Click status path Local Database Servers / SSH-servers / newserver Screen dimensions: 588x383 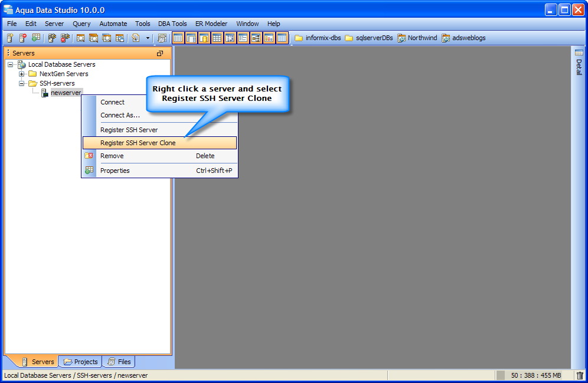click(x=76, y=375)
